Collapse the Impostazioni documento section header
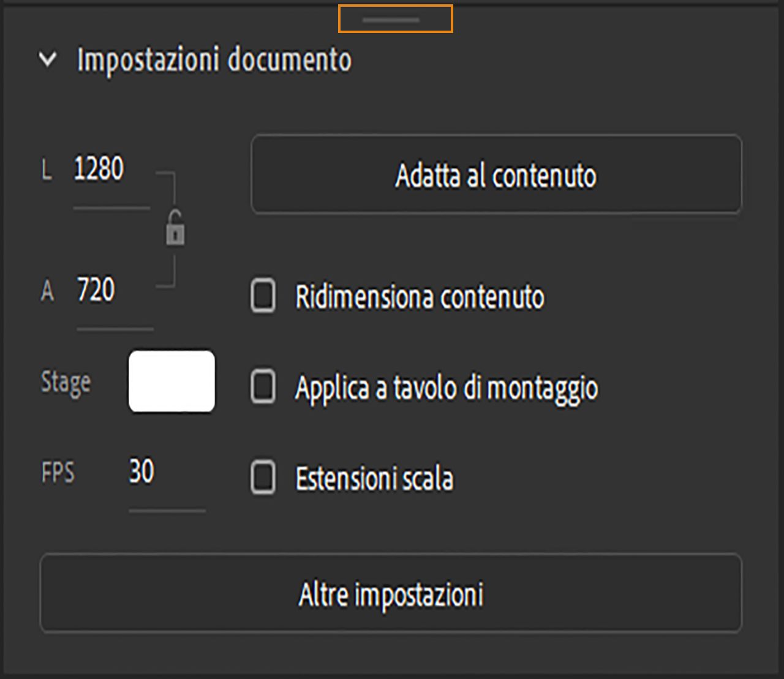Image resolution: width=784 pixels, height=679 pixels. [x=214, y=60]
